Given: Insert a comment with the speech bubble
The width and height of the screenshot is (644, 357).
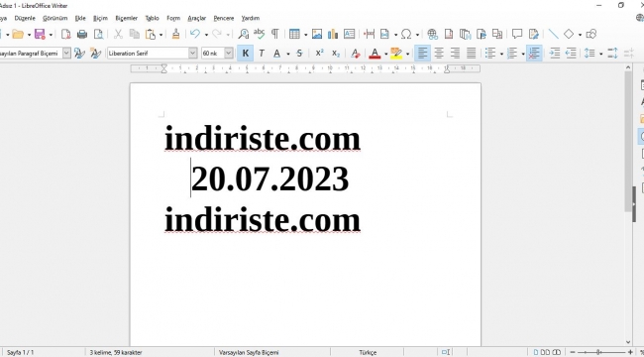Looking at the screenshot, I should point(517,34).
